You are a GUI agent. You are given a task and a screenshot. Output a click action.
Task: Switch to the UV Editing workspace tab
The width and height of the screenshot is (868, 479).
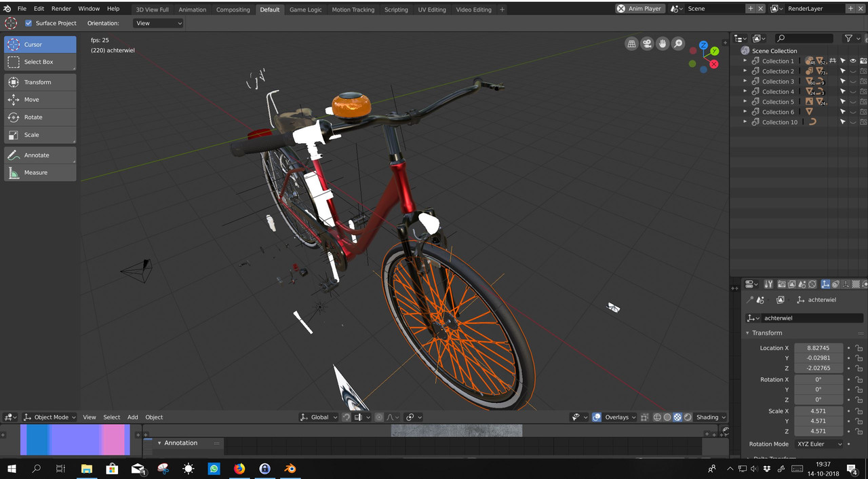coord(431,9)
